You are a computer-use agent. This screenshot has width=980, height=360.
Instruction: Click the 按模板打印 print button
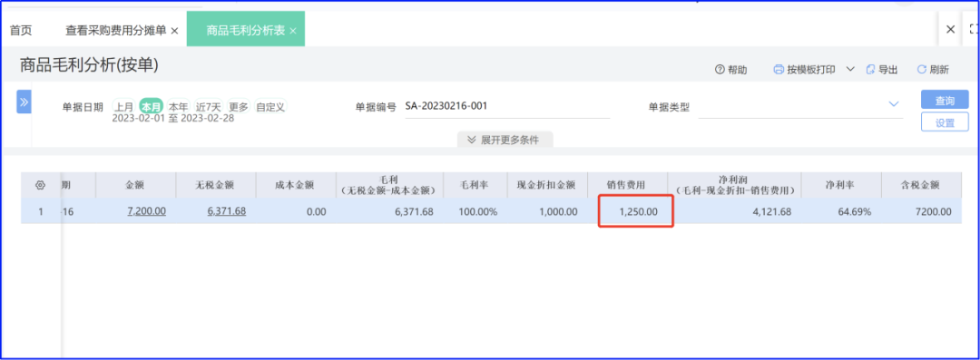coord(804,70)
